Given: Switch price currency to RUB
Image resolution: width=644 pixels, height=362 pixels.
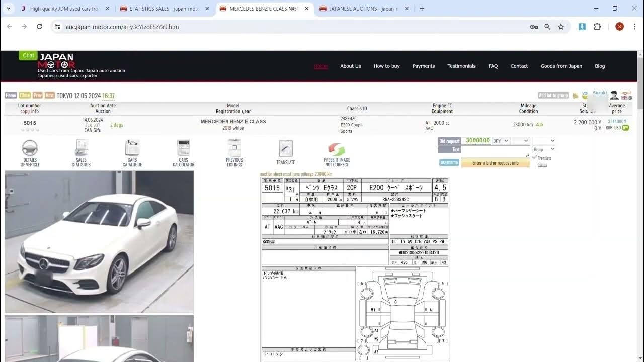Looking at the screenshot, I should tap(609, 128).
